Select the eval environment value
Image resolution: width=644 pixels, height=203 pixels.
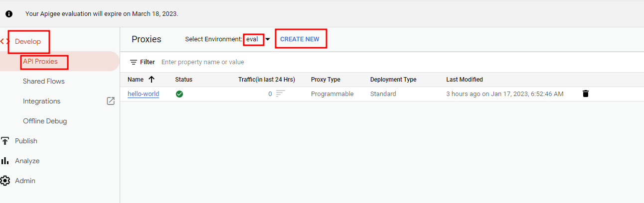tap(252, 39)
